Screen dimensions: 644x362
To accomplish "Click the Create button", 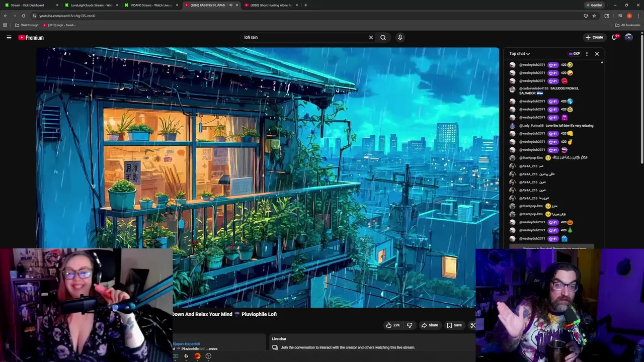I will click(x=594, y=37).
